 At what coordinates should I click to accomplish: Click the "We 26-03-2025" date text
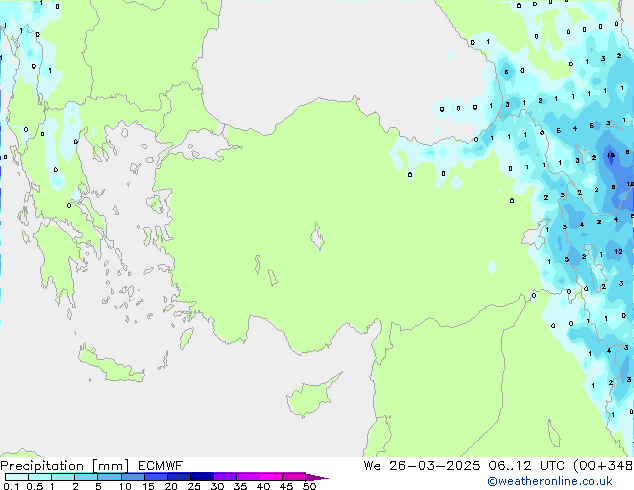[422, 466]
